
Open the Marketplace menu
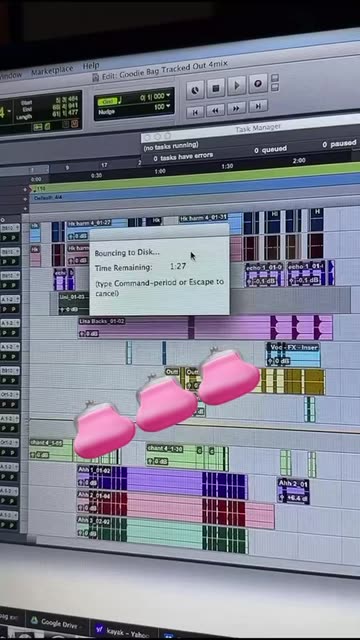coord(52,71)
